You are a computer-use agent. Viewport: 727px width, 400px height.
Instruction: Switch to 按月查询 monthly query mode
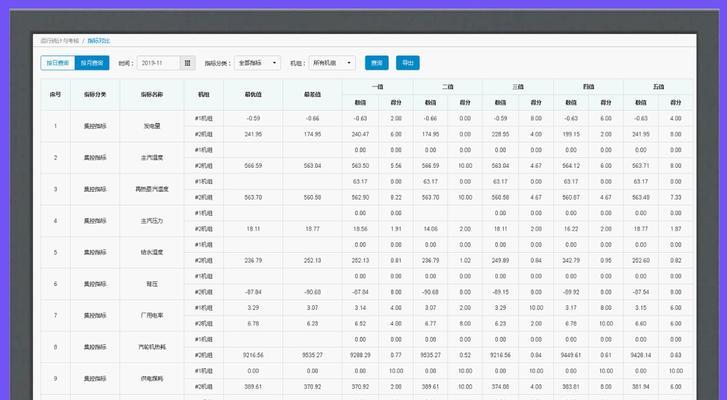pos(92,63)
